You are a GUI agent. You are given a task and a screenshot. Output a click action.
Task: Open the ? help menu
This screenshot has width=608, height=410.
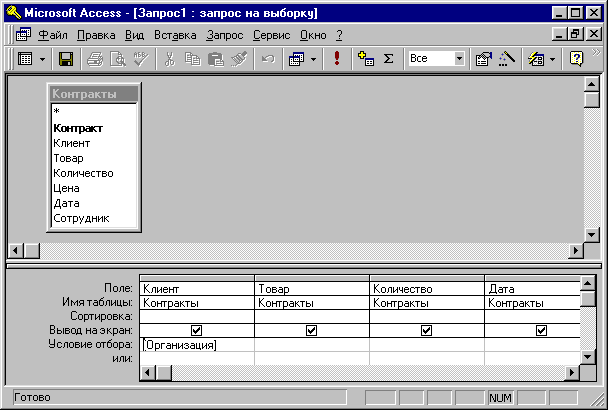click(x=339, y=35)
